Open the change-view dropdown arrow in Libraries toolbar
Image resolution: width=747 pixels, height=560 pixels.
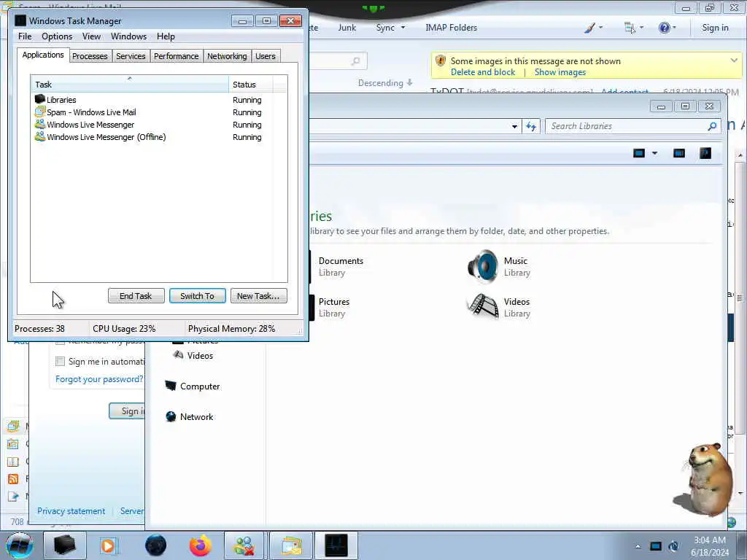click(654, 153)
